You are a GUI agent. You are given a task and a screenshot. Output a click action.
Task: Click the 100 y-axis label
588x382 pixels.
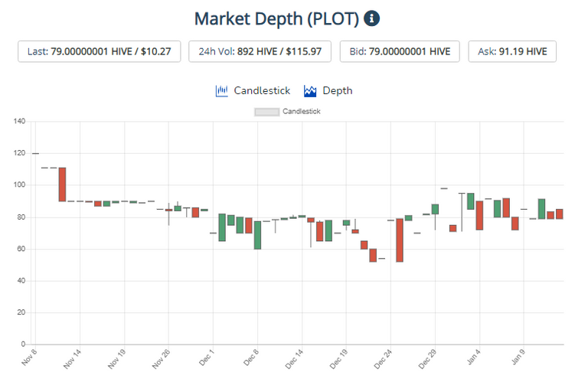[19, 184]
